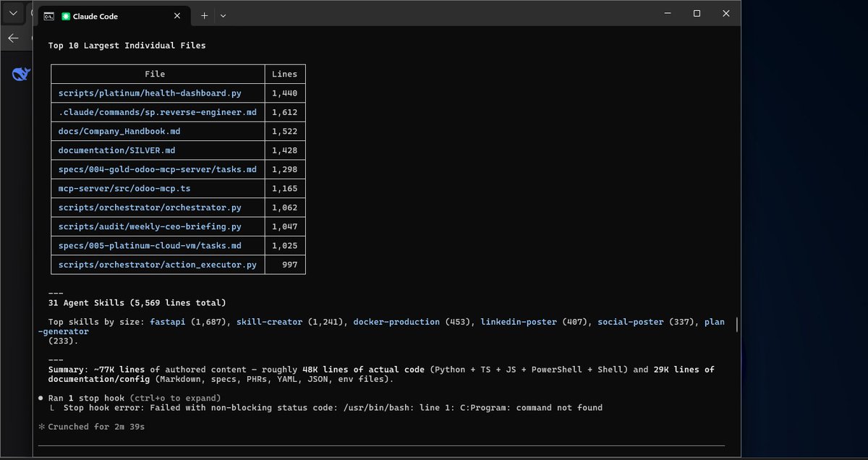
Task: Click the 1,440 lines value
Action: [x=284, y=93]
